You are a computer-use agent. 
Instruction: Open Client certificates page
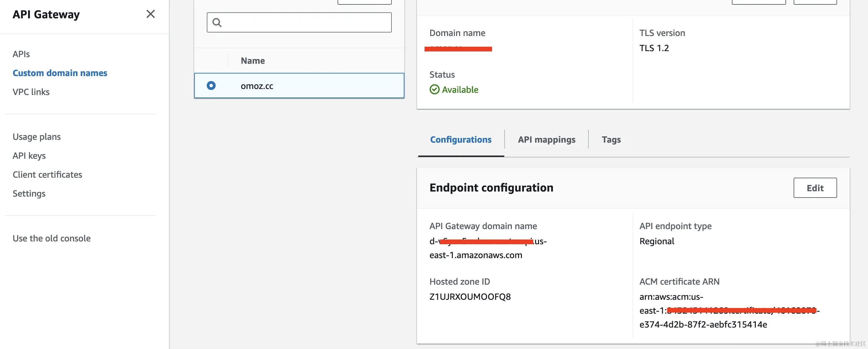click(47, 174)
